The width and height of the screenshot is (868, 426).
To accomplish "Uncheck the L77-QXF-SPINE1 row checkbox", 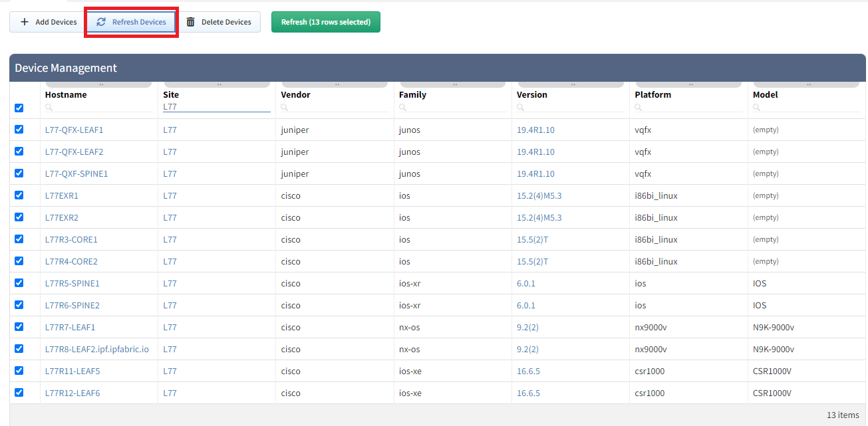I will (19, 173).
